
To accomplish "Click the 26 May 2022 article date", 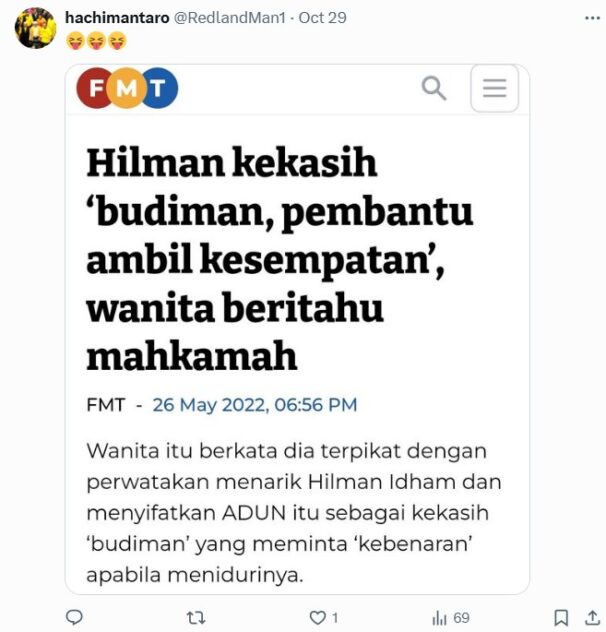I will tap(255, 405).
